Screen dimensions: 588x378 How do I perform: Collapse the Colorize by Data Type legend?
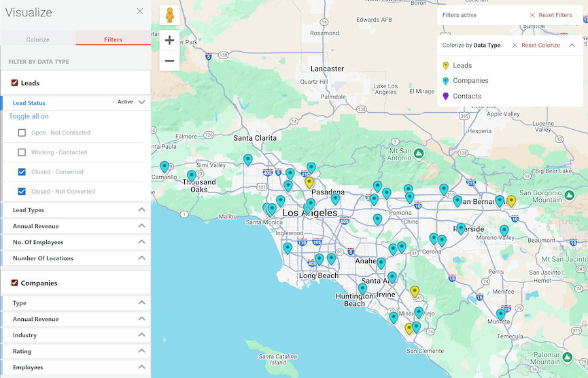coord(572,45)
